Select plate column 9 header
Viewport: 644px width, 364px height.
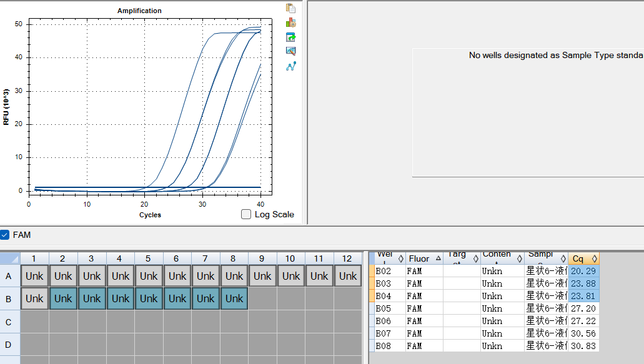pyautogui.click(x=262, y=258)
